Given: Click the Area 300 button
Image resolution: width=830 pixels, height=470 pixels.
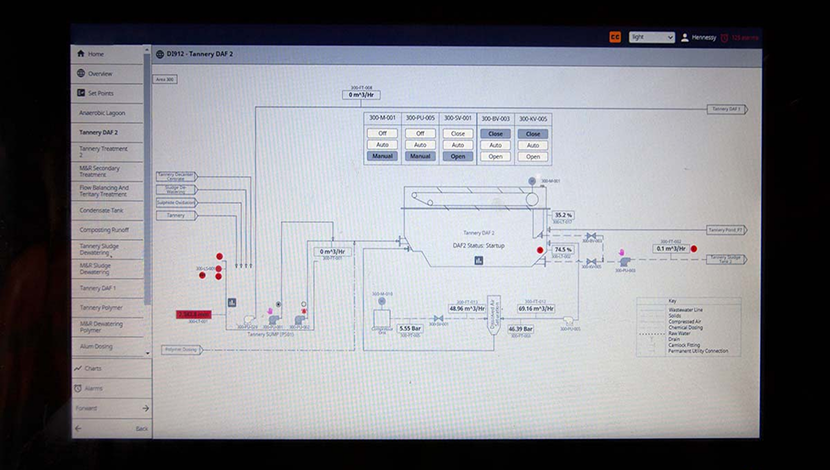Looking at the screenshot, I should 165,79.
